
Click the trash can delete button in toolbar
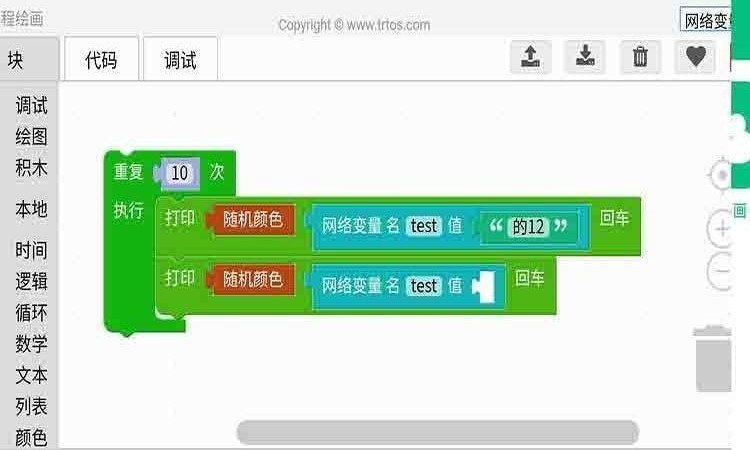tap(640, 57)
